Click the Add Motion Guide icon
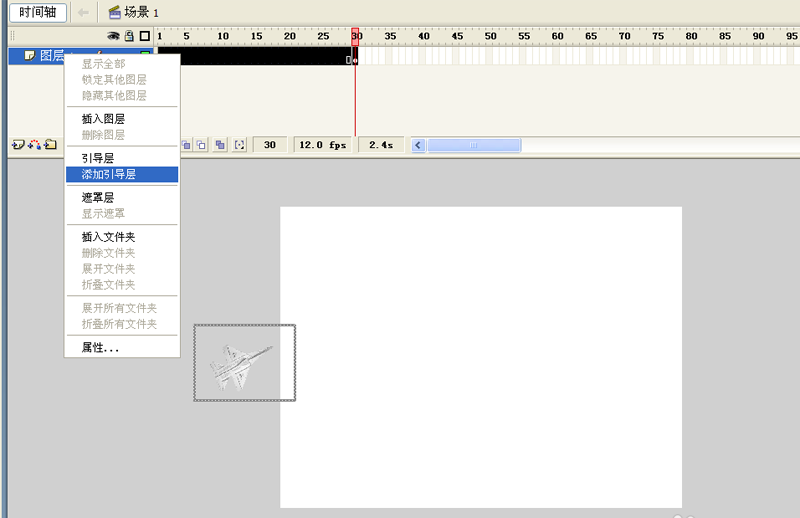Image resolution: width=800 pixels, height=518 pixels. (x=34, y=145)
